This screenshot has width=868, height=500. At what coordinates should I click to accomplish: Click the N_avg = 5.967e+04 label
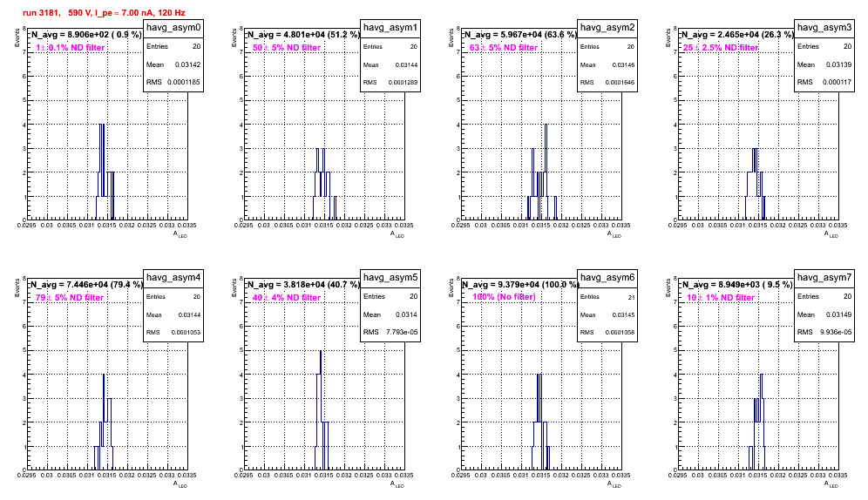click(x=520, y=34)
